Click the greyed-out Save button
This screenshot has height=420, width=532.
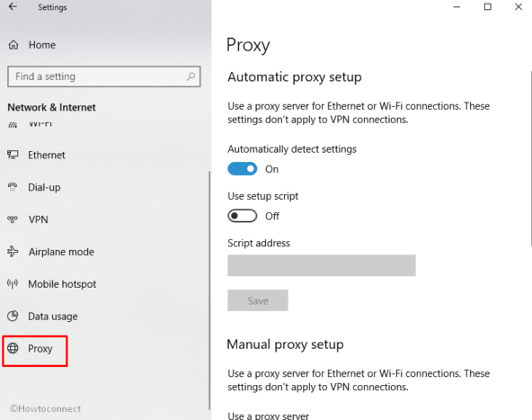coord(258,300)
